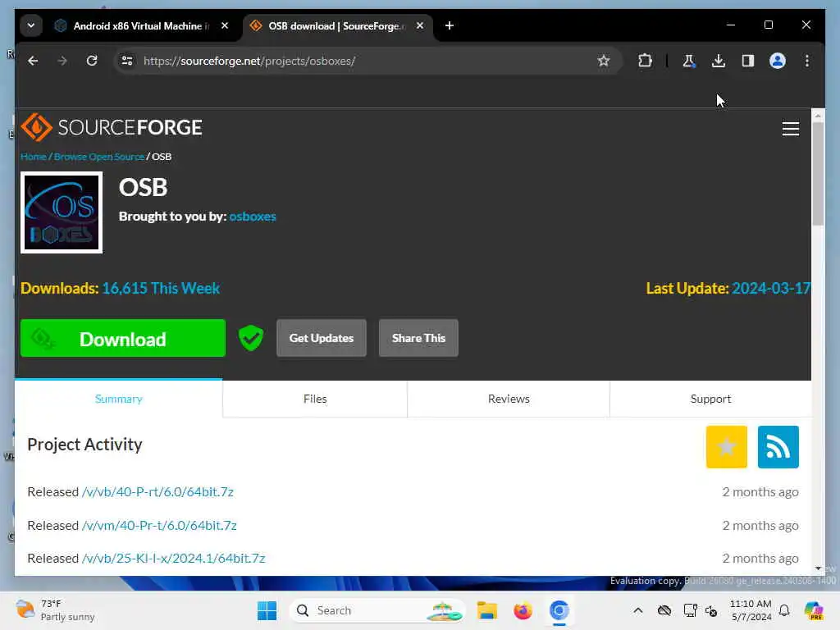
Task: Open the browser profile avatar
Action: tap(778, 61)
